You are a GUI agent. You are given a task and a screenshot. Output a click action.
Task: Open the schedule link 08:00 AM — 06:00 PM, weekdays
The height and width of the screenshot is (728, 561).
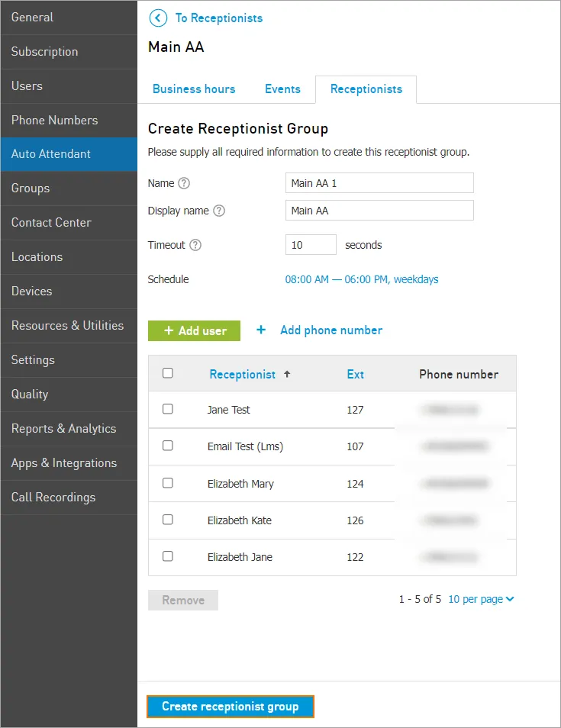pos(362,279)
